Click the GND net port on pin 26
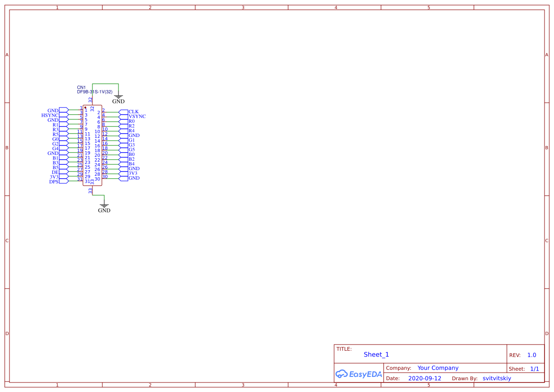Screen dimensions: 554x392 tap(129, 169)
